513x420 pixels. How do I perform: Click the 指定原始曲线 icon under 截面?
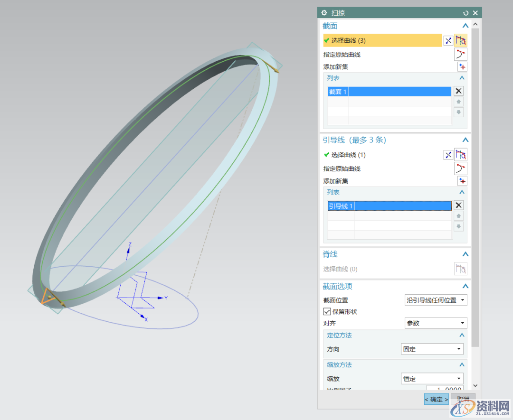(x=461, y=54)
